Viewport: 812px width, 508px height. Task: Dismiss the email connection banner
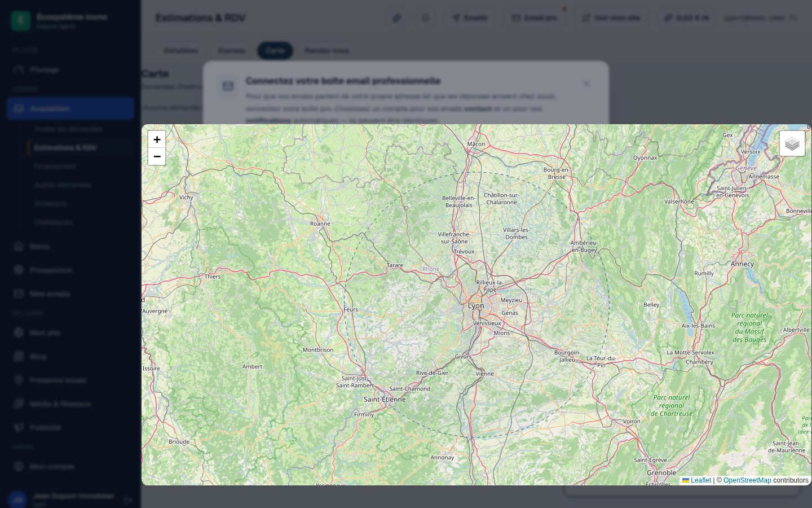[586, 84]
